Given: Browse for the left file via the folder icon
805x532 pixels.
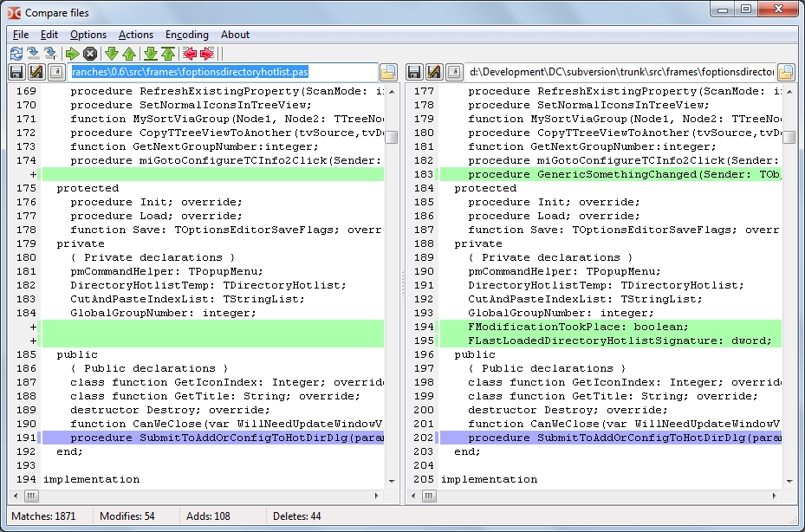Looking at the screenshot, I should point(389,73).
